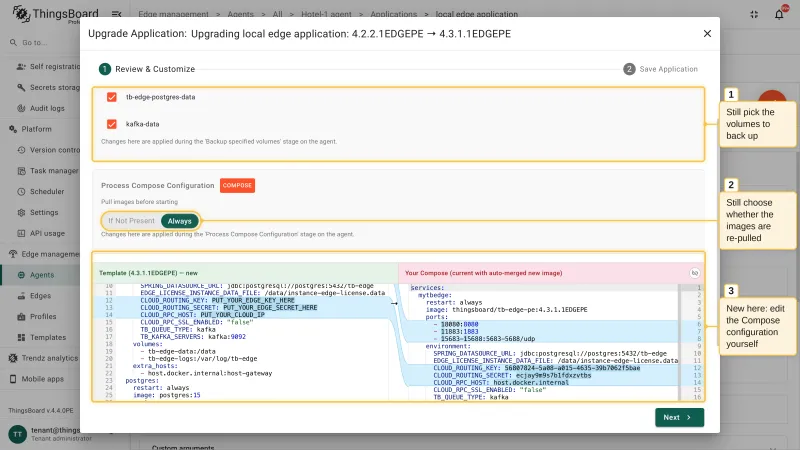800x450 pixels.
Task: Open the Edges sidebar item
Action: coord(40,296)
